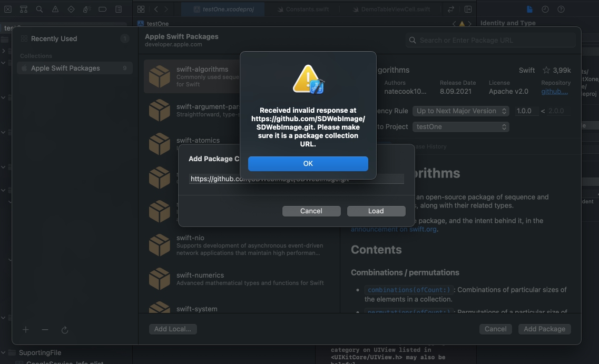
Task: Click the add editor on right icon
Action: pos(468,9)
